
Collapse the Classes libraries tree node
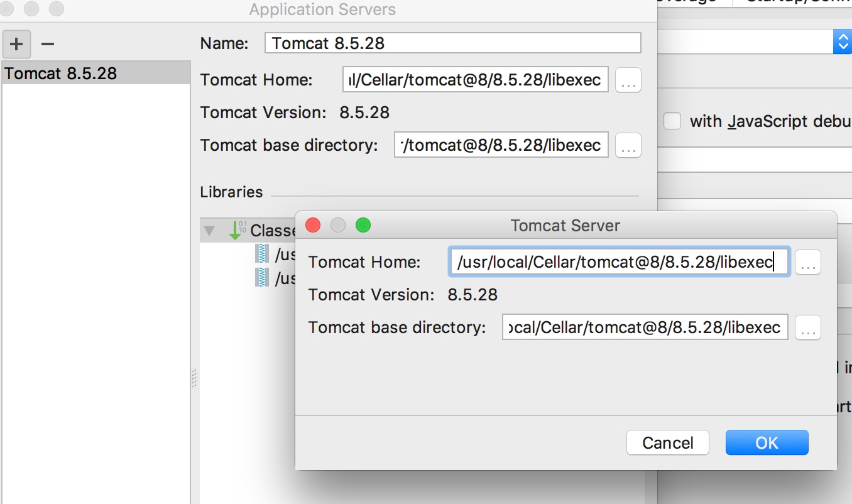209,231
